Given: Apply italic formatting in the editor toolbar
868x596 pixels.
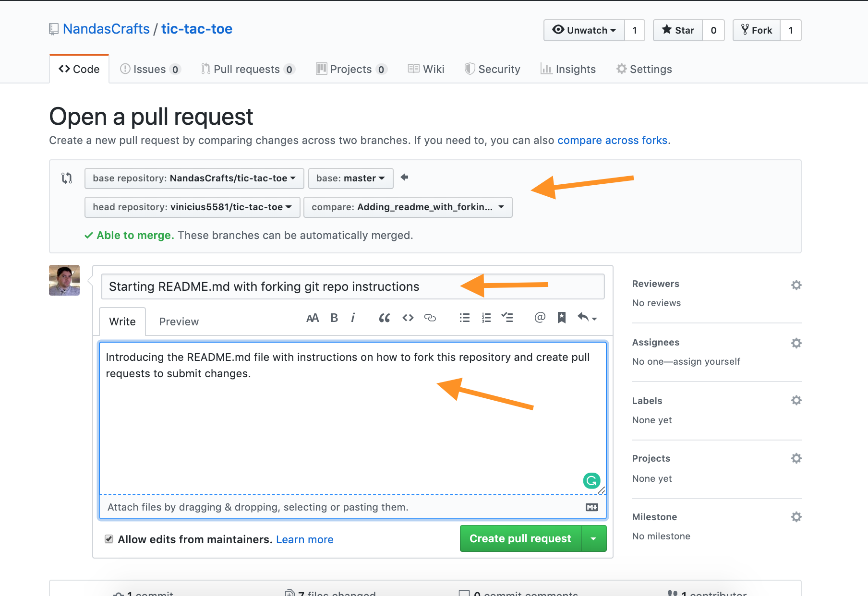Looking at the screenshot, I should click(x=353, y=318).
